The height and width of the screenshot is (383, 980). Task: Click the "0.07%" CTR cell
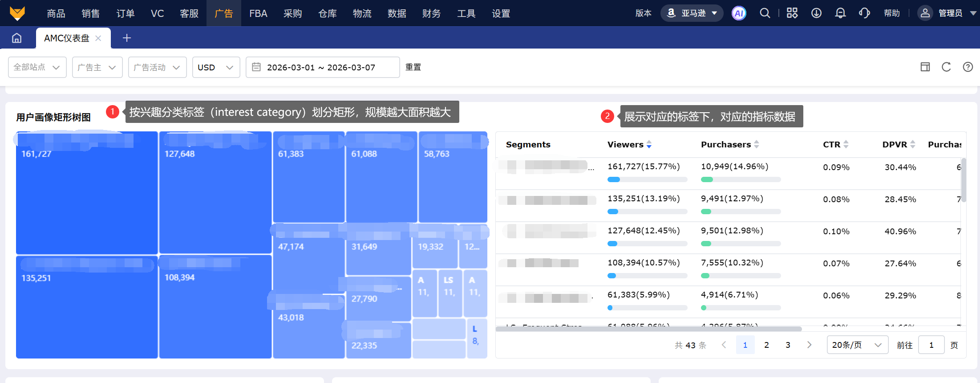click(836, 264)
